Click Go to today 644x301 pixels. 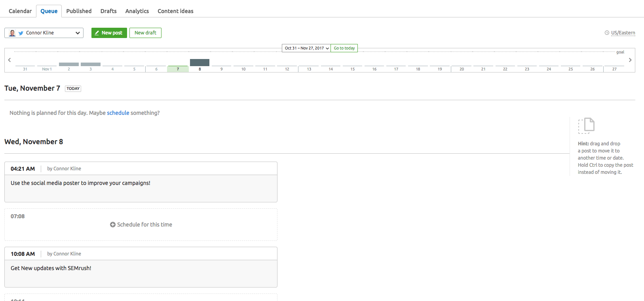click(x=344, y=48)
